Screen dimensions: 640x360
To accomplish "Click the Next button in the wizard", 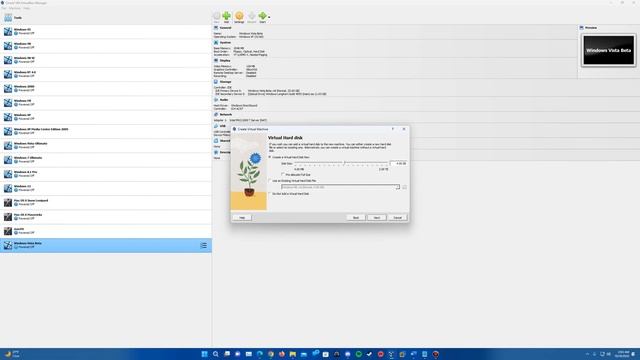I will tap(376, 218).
